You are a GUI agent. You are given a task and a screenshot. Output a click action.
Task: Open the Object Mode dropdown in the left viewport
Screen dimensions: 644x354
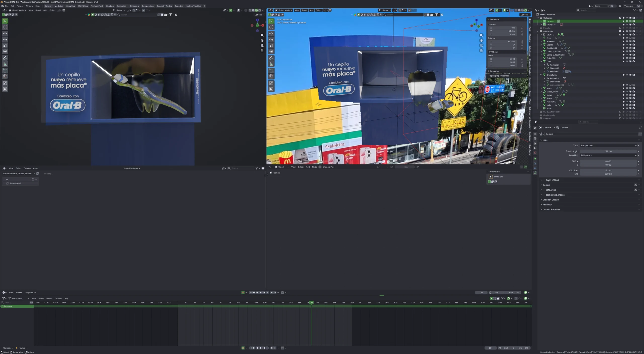pyautogui.click(x=18, y=10)
